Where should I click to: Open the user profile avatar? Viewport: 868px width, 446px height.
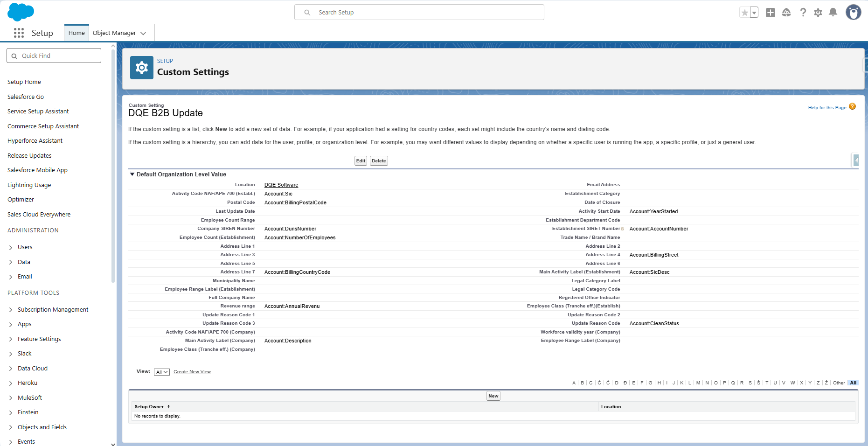(854, 13)
